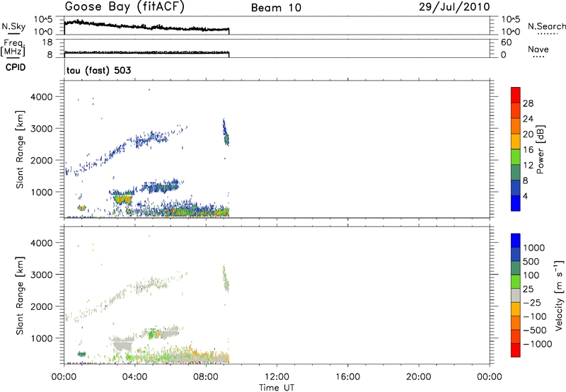This screenshot has height=392, width=566.
Task: Click the 'CPID' label
Action: point(16,67)
